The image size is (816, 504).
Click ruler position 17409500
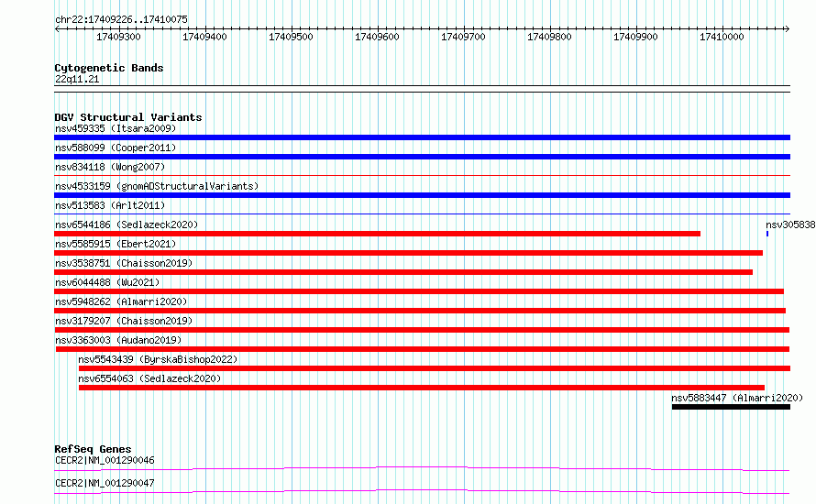coord(291,37)
